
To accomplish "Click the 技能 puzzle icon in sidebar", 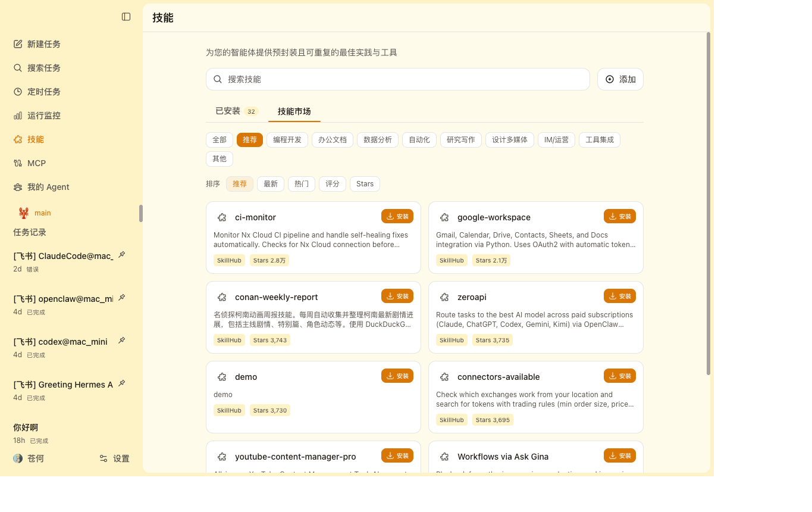I will (18, 139).
